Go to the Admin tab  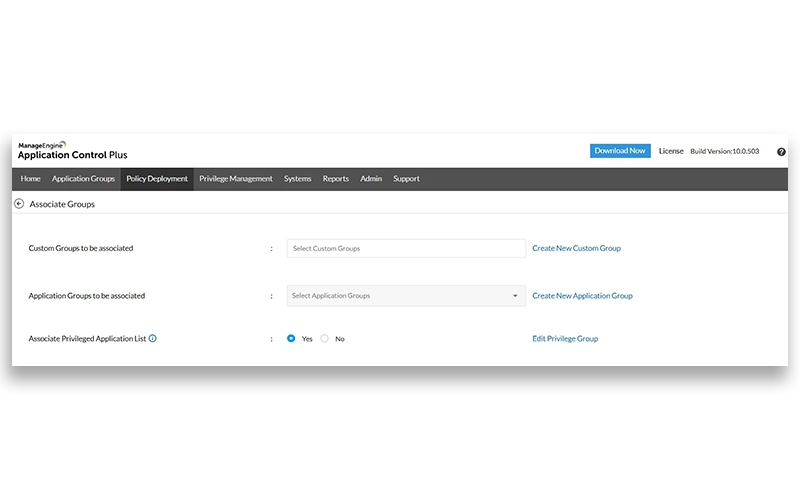pyautogui.click(x=371, y=179)
